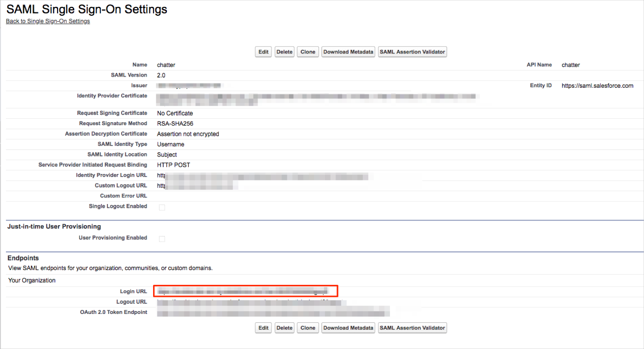The image size is (644, 349).
Task: Click the Entity ID saml.salesforce.com URL
Action: pyautogui.click(x=597, y=86)
